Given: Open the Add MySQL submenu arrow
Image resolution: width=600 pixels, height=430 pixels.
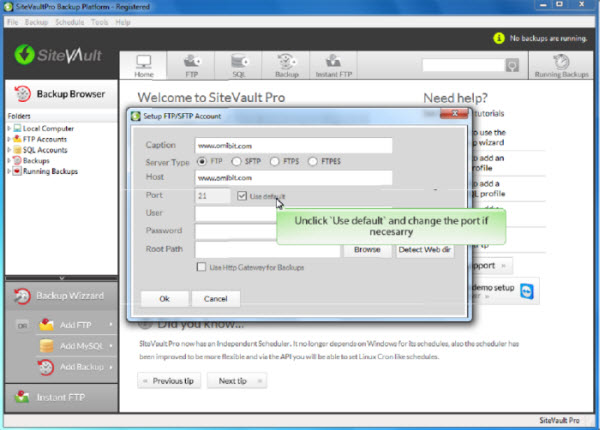Looking at the screenshot, I should tap(111, 346).
